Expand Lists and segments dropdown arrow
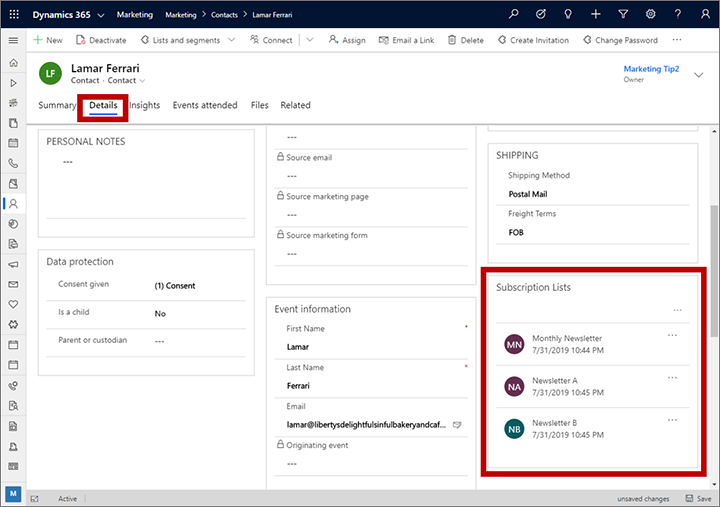 pyautogui.click(x=232, y=40)
